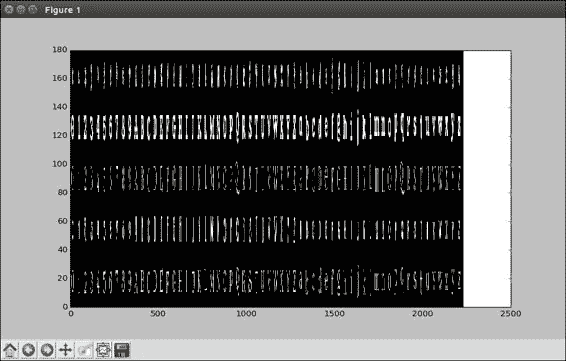Close the Figure 1 window
This screenshot has height=361, width=566.
tap(9, 9)
